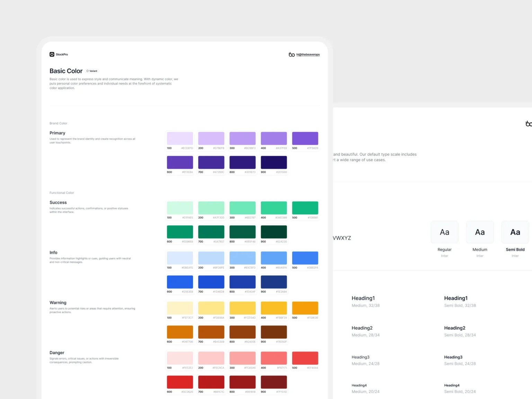Image resolution: width=532 pixels, height=399 pixels.
Task: Select the Info 300 light blue swatch
Action: 242,258
